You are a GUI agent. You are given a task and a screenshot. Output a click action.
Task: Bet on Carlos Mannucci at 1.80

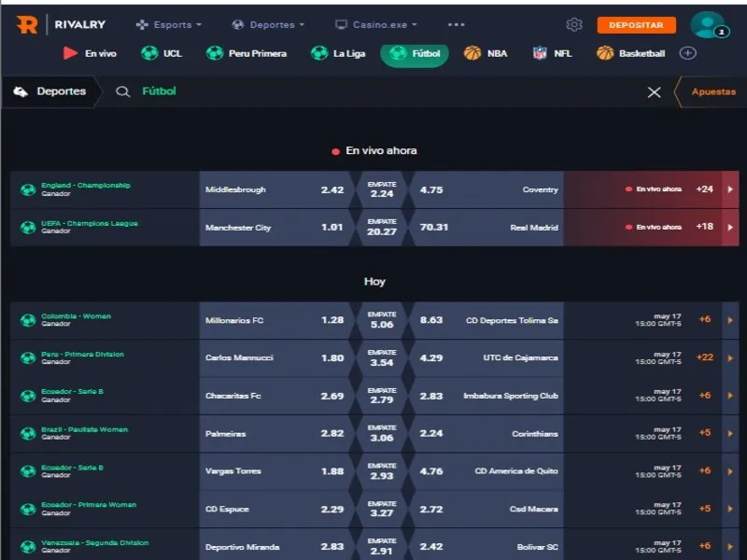point(275,358)
